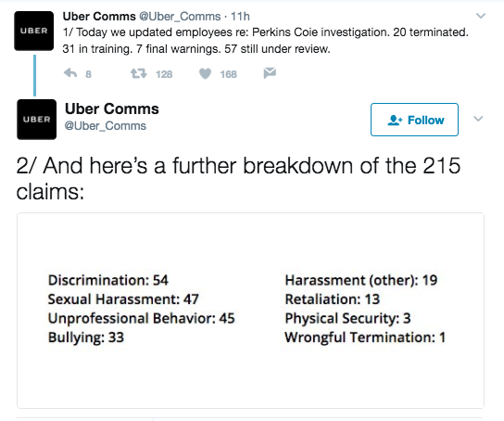
Task: Open the chevron menu beside Follow button
Action: point(478,119)
